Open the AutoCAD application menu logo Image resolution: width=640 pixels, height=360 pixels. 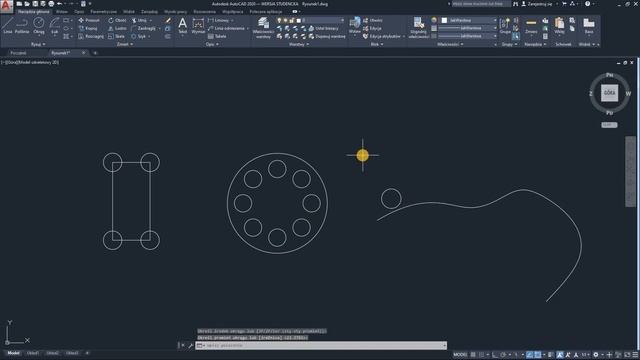point(6,6)
